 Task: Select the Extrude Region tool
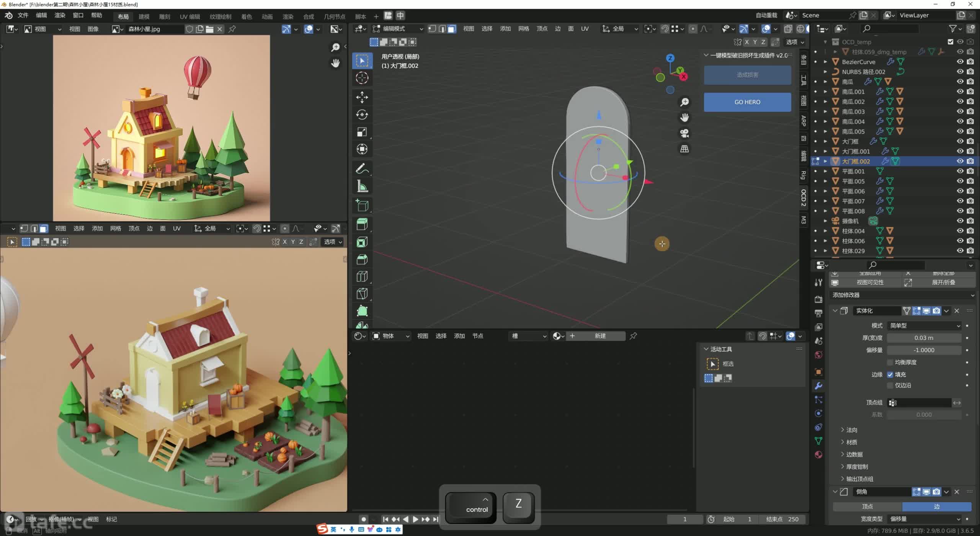tap(362, 224)
